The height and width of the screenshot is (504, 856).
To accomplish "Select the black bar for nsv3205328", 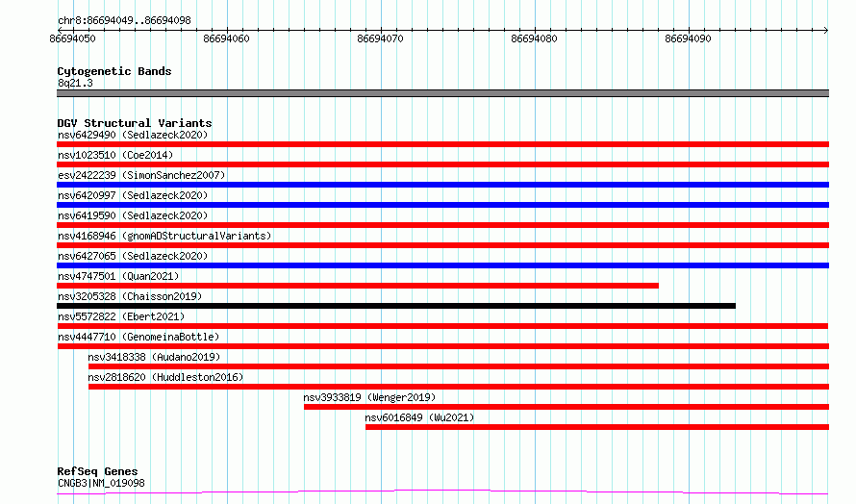I will (396, 306).
